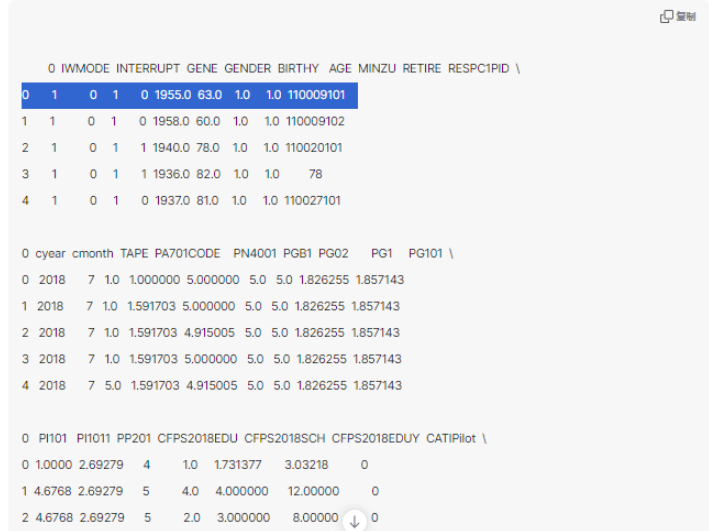Viewport: 709px width, 531px height.
Task: Click the cyear column header
Action: (50, 253)
